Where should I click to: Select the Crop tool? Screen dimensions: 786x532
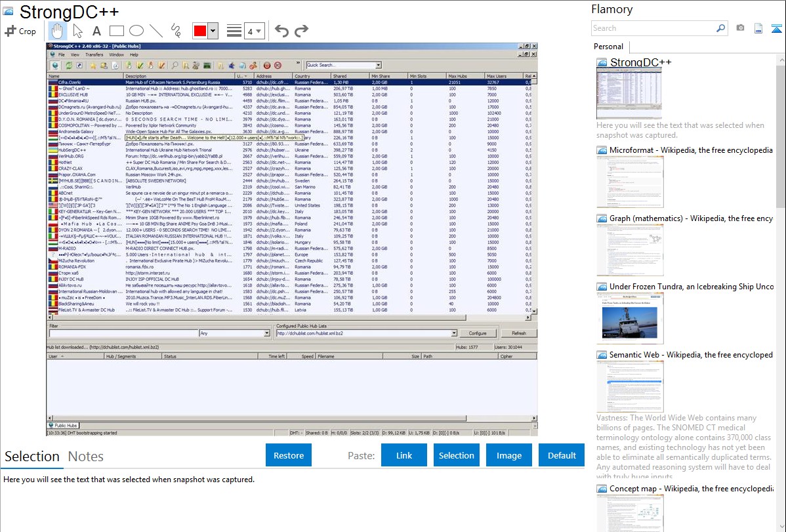coord(20,31)
